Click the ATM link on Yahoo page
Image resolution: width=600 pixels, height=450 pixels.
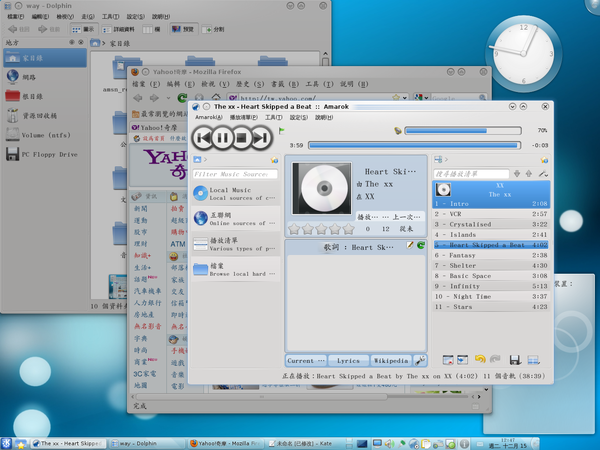[178, 244]
